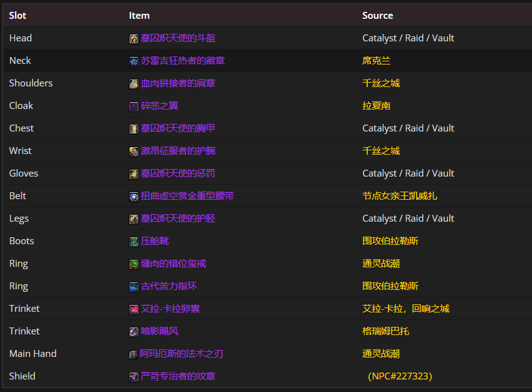Click the 千丝之城 source for Shoulders
This screenshot has width=532, height=392.
[381, 83]
